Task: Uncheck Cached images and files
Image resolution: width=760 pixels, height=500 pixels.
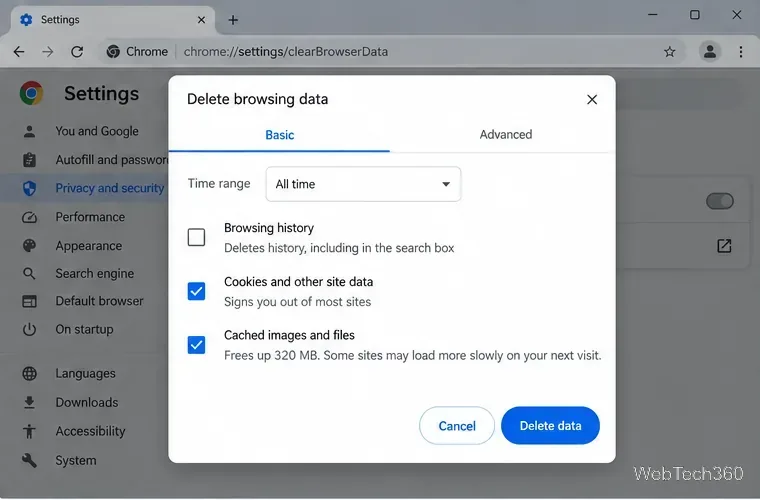Action: tap(196, 345)
